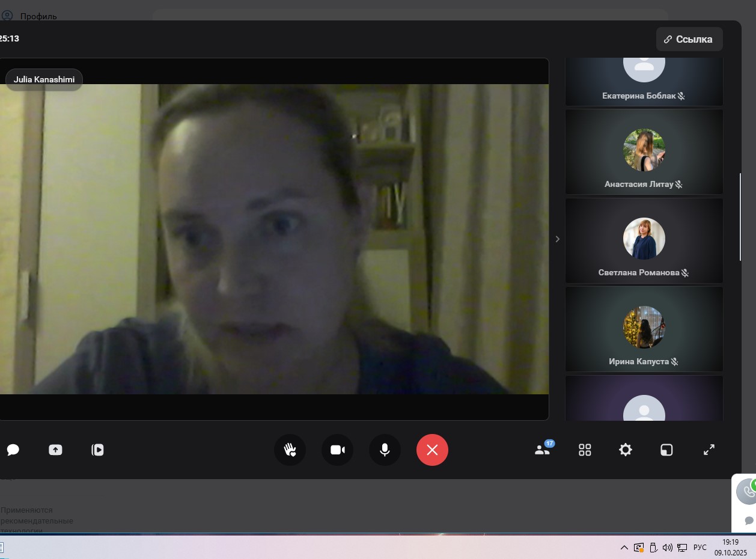
Task: Click the share screen icon
Action: click(55, 450)
